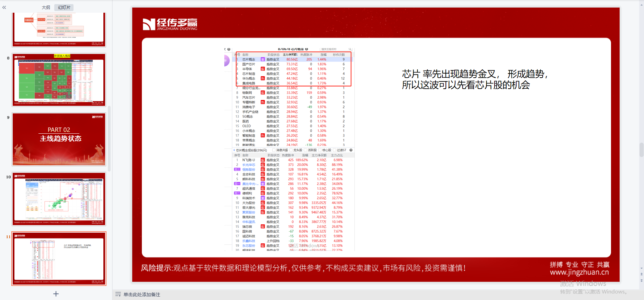Click the 消费电子 row name
644x300 pixels.
click(249, 107)
